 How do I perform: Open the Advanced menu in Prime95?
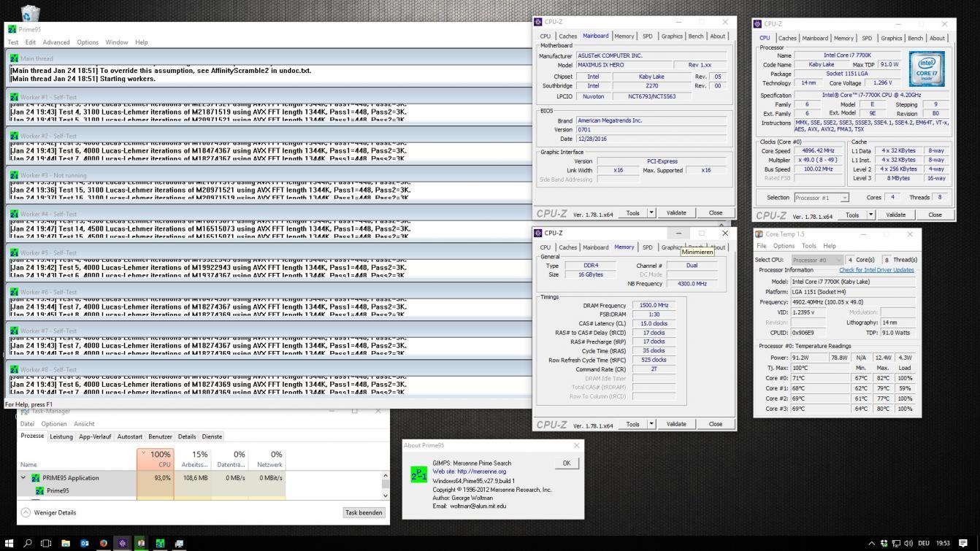[56, 42]
